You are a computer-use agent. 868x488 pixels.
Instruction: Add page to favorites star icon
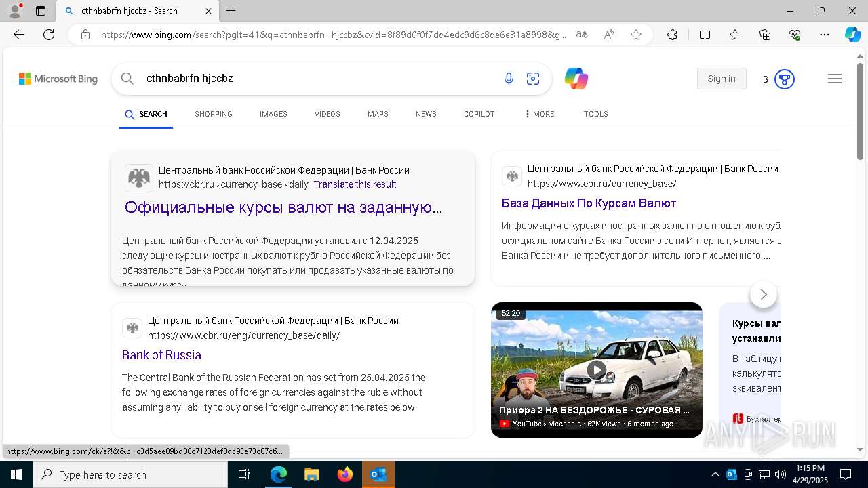[636, 35]
